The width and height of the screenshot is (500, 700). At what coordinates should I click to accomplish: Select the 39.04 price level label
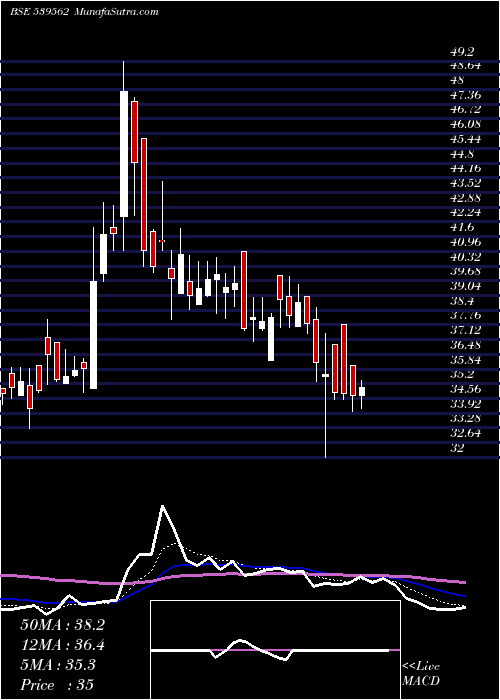(465, 286)
